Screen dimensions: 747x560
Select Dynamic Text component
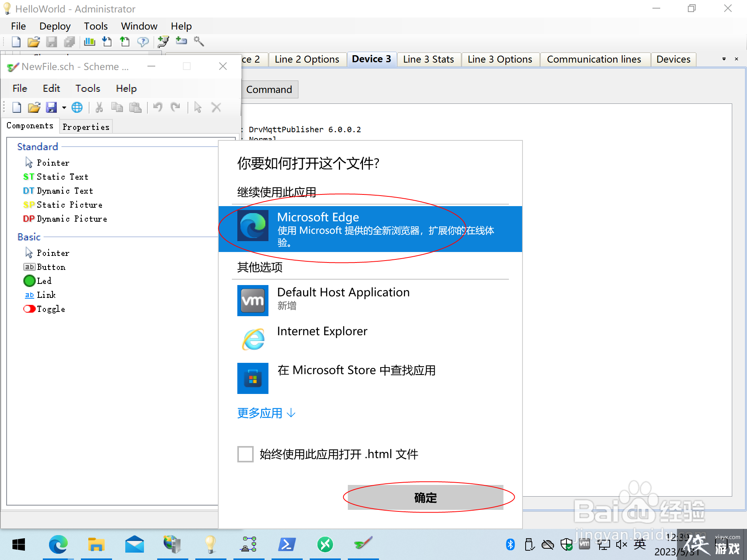pos(58,191)
